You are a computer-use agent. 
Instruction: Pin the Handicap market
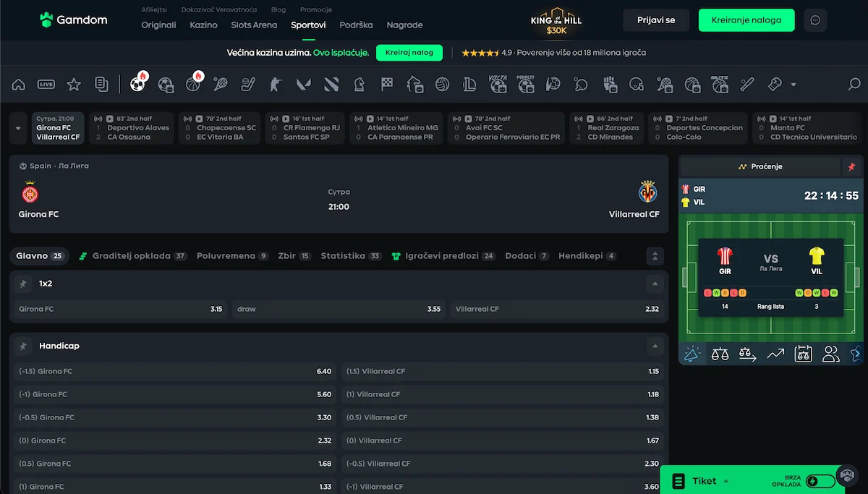pos(23,346)
